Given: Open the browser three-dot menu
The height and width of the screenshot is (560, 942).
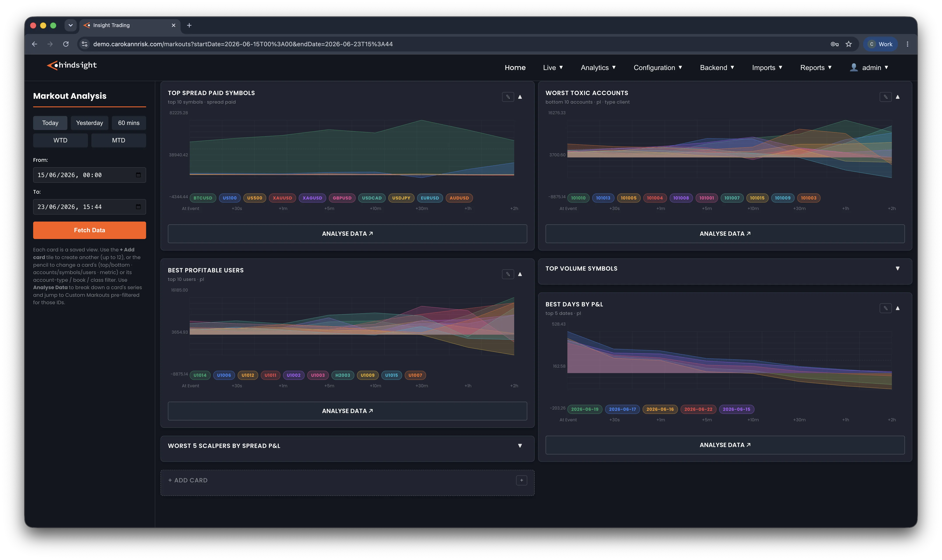Looking at the screenshot, I should (907, 44).
